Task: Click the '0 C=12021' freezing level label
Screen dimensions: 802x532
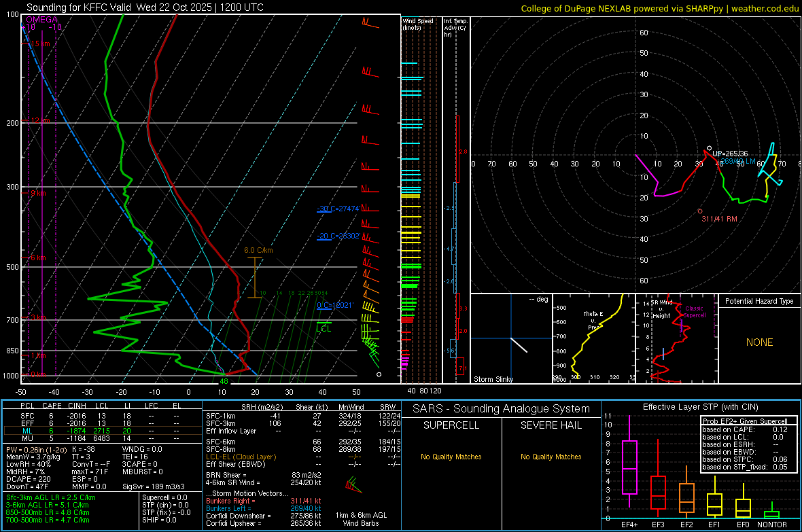Action: [x=335, y=305]
